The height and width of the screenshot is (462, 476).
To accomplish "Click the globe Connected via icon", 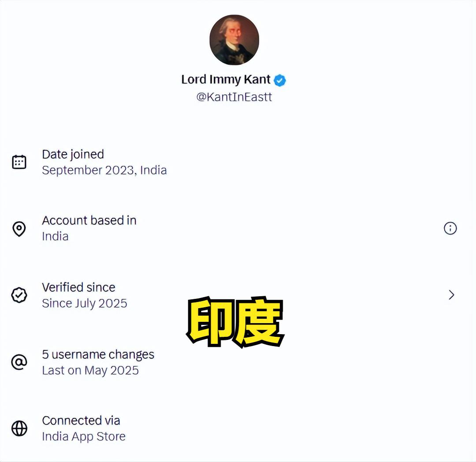I will pyautogui.click(x=19, y=428).
